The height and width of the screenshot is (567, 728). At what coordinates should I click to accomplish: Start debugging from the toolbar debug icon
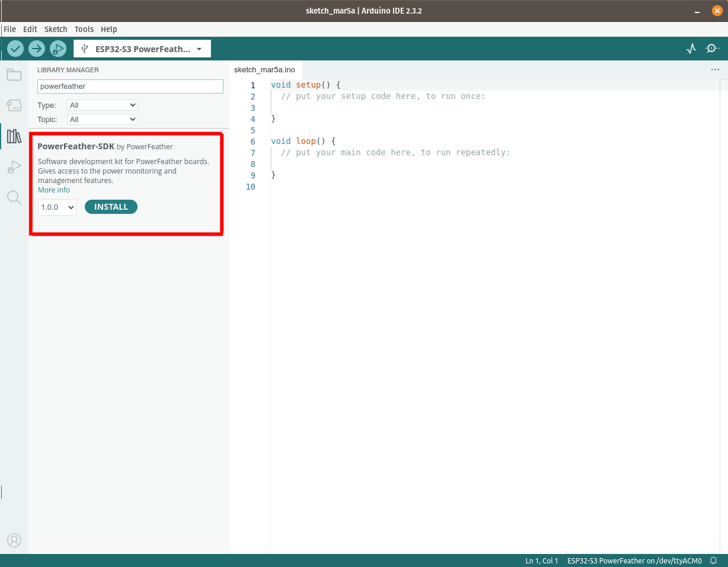(58, 49)
